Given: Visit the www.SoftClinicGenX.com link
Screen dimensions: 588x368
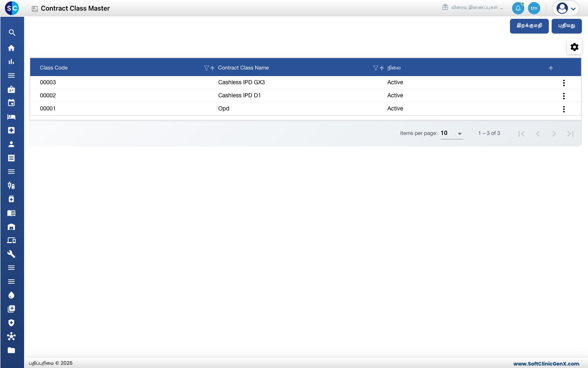Looking at the screenshot, I should [546, 364].
